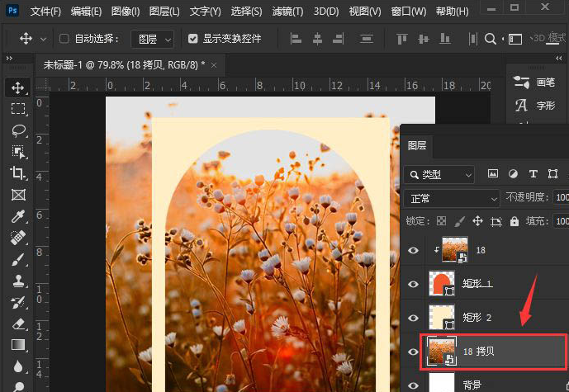The height and width of the screenshot is (392, 569).
Task: Expand the 类型 layer filter dropdown
Action: tap(439, 175)
